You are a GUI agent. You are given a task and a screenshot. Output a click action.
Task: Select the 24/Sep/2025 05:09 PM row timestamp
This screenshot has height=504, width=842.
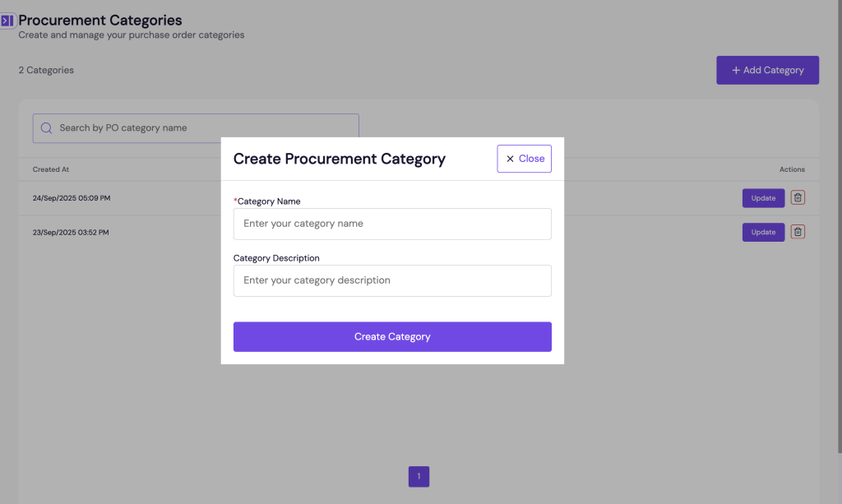coord(72,198)
